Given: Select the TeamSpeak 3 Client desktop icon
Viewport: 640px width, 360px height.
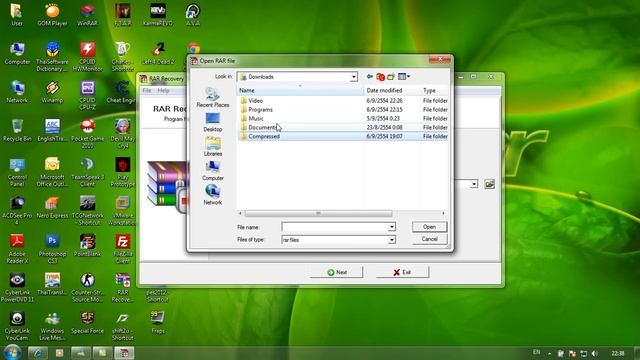Looking at the screenshot, I should point(87,172).
